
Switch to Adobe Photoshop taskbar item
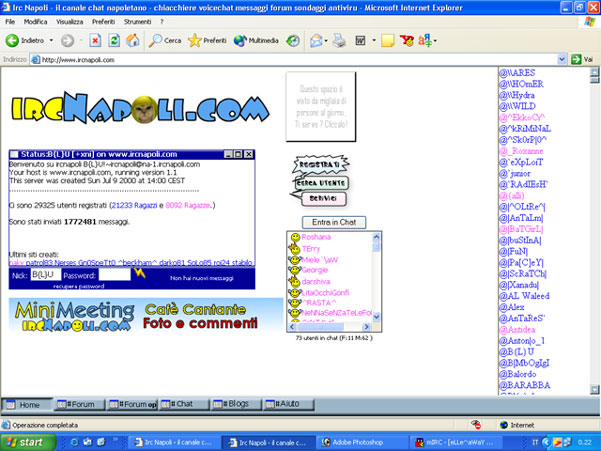coord(362,443)
